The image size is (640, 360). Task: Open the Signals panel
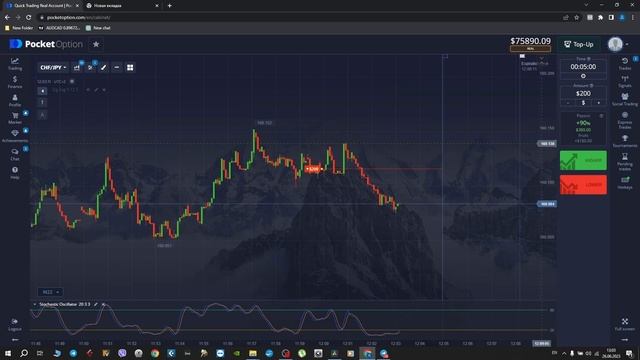(x=624, y=81)
